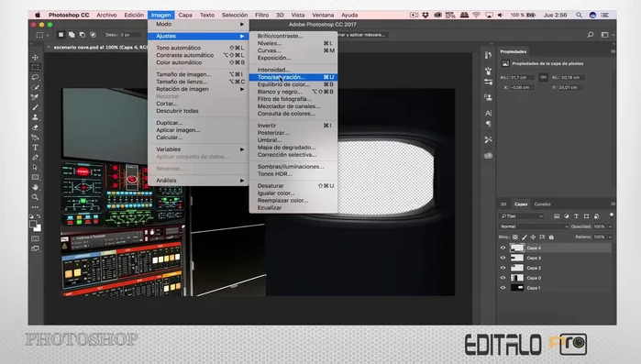
Task: Select the Rectangle shape tool
Action: (x=35, y=177)
